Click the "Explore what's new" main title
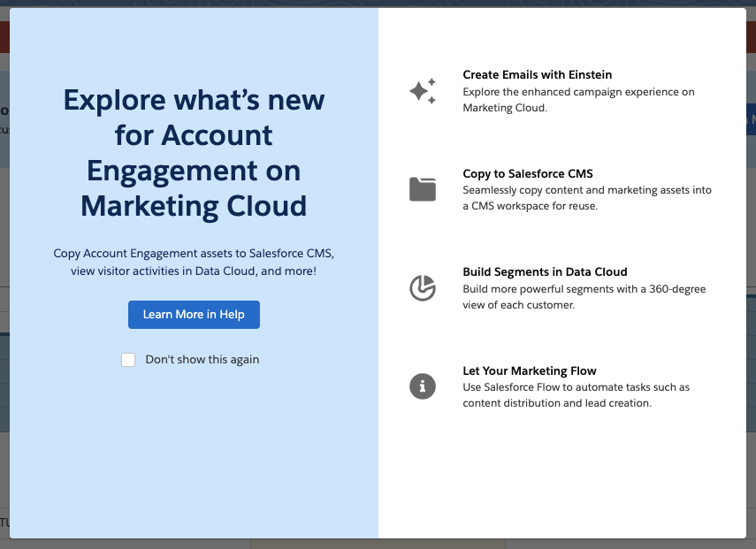This screenshot has width=756, height=549. click(x=194, y=153)
